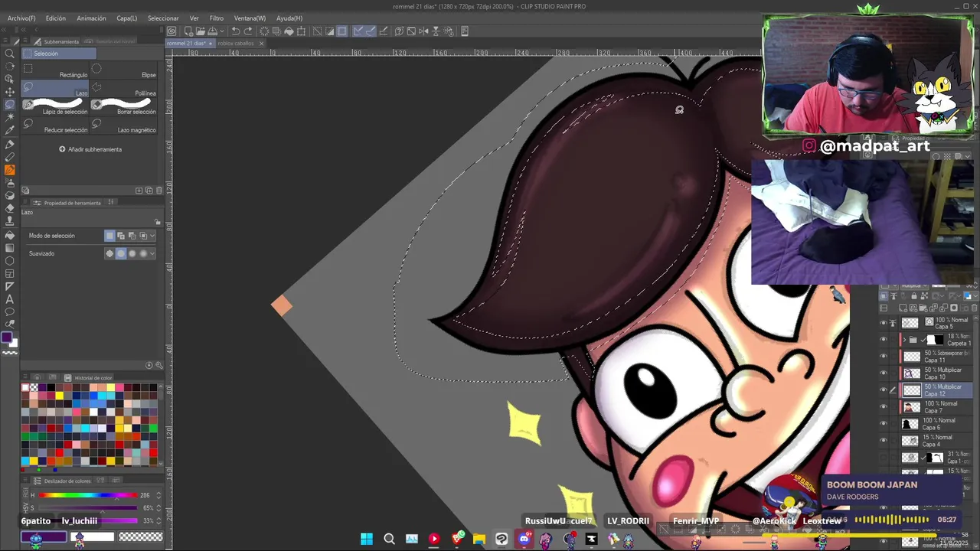Image resolution: width=980 pixels, height=551 pixels.
Task: Select the Move layer tool
Action: (9, 92)
